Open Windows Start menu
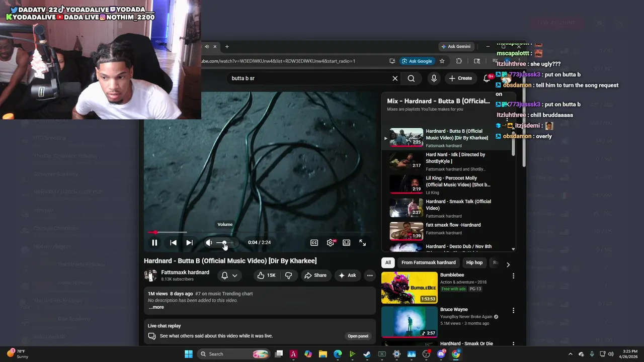644x362 pixels. [188, 354]
